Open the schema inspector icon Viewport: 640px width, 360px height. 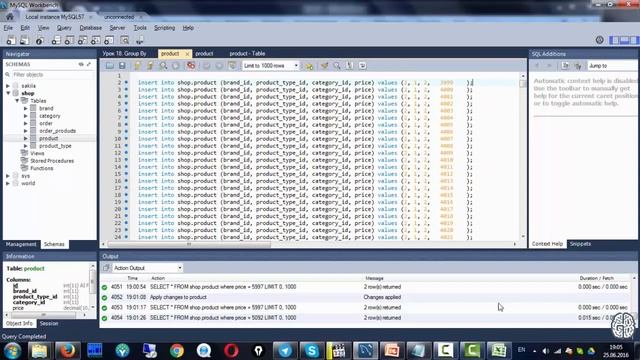coord(40,40)
